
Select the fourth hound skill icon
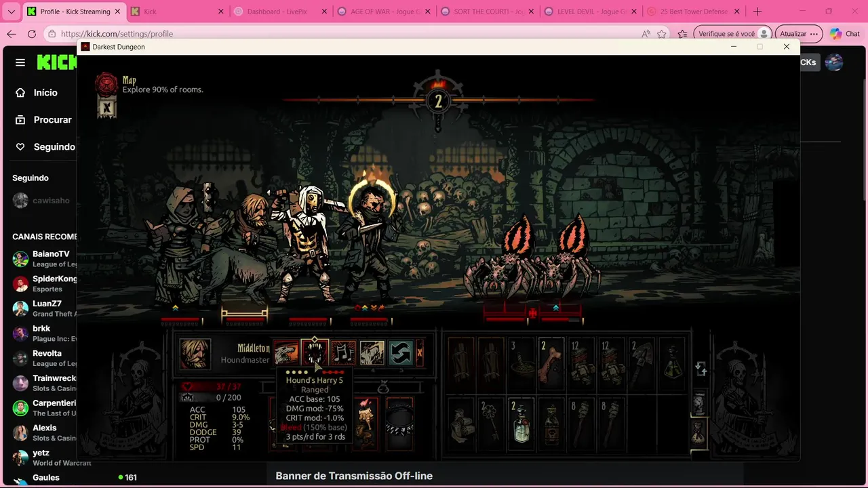pyautogui.click(x=372, y=353)
